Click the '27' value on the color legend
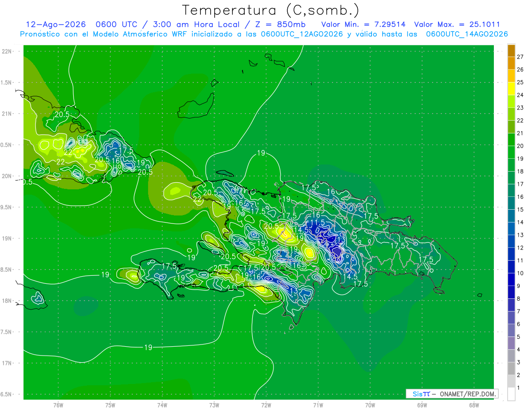This screenshot has width=532, height=411. tap(520, 57)
